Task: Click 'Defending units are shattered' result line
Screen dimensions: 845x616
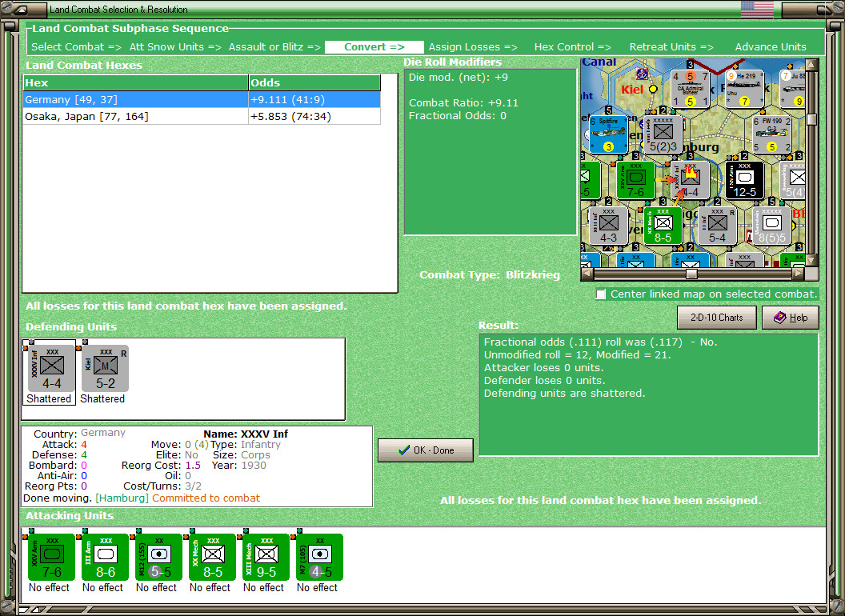Action: point(564,394)
